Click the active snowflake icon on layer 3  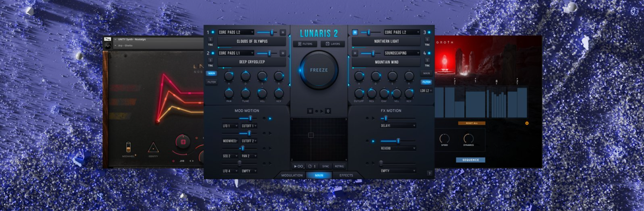pyautogui.click(x=355, y=32)
